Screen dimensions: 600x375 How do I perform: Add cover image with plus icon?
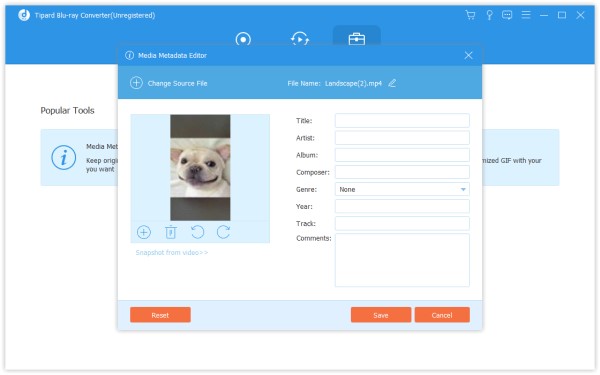click(144, 232)
